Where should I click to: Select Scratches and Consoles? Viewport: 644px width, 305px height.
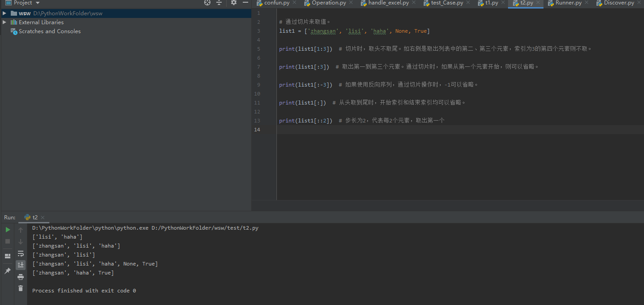[x=49, y=31]
